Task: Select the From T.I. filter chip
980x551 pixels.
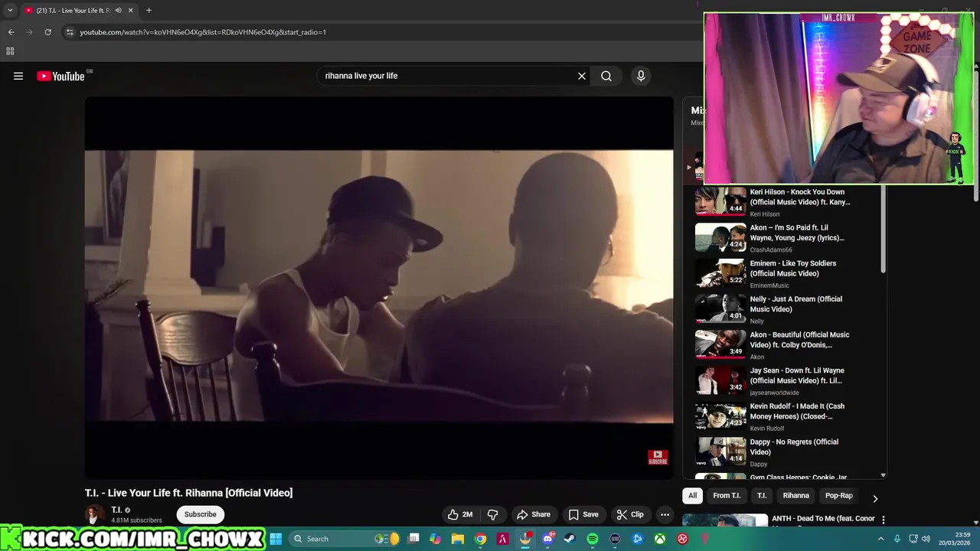Action: coord(727,495)
